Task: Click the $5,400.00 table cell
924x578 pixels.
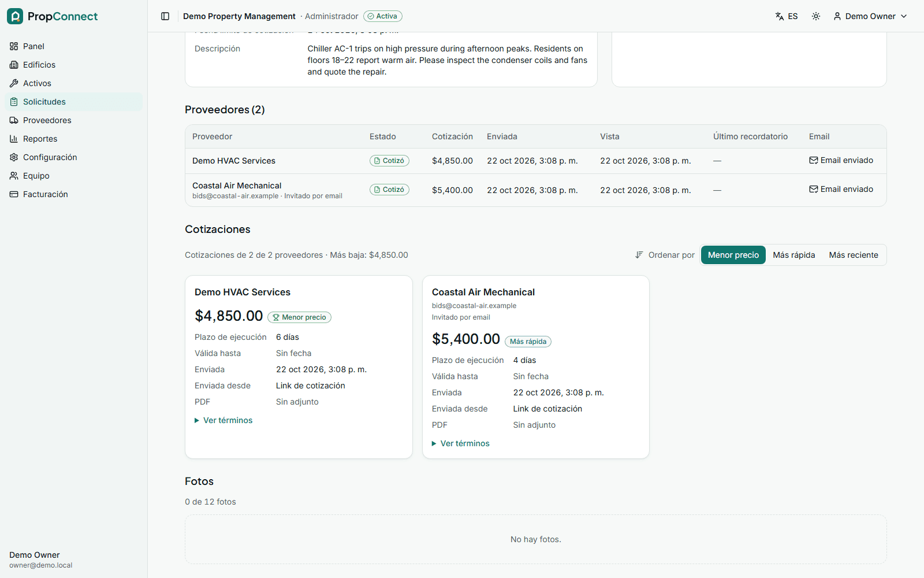Action: (452, 190)
